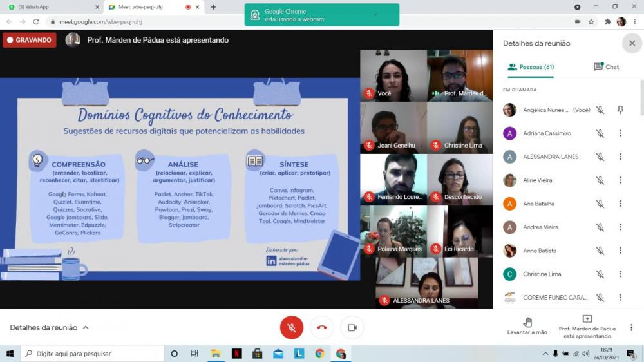The image size is (644, 362).
Task: Expand Detalhes da reunião chevron
Action: coord(86,327)
